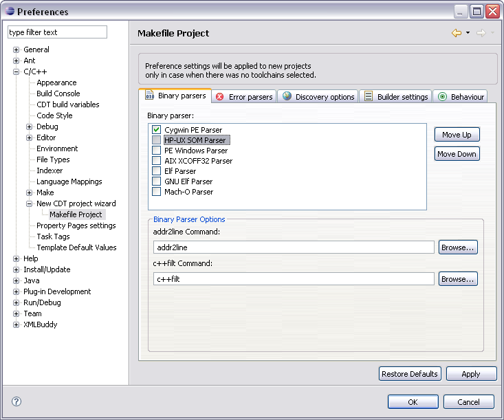Click the Binary parsers tab icon
The height and width of the screenshot is (420, 504).
[x=149, y=96]
